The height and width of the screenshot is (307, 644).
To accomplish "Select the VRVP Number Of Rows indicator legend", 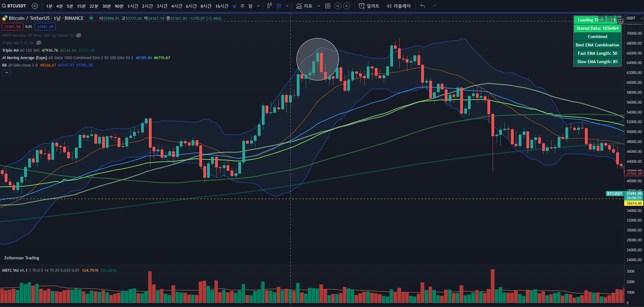I will point(38,35).
